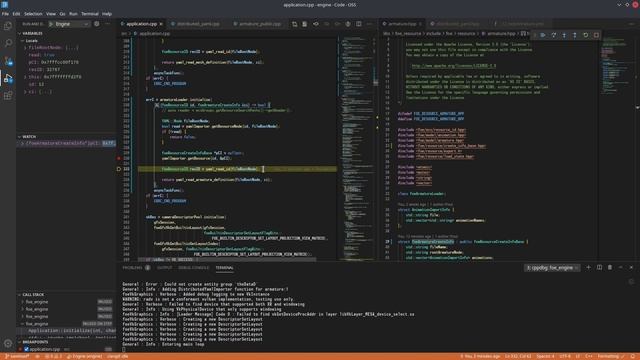Switch to the DEBUG CONSOLE tab

pos(193,268)
